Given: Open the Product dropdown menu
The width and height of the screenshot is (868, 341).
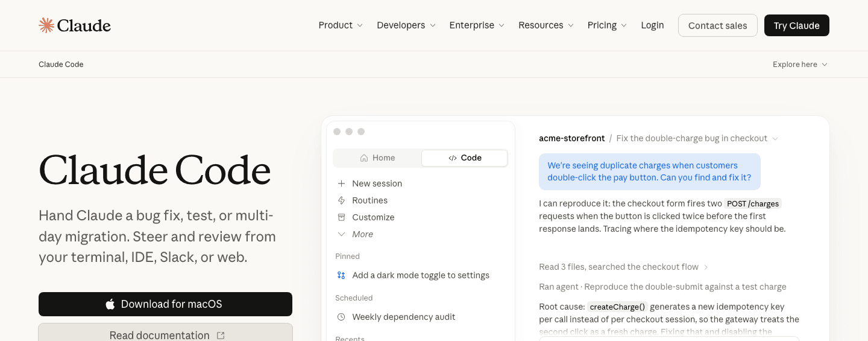Looking at the screenshot, I should 341,25.
